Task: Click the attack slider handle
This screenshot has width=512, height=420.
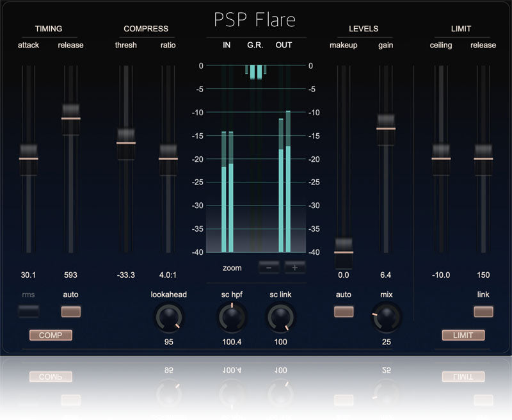Action: [x=28, y=159]
